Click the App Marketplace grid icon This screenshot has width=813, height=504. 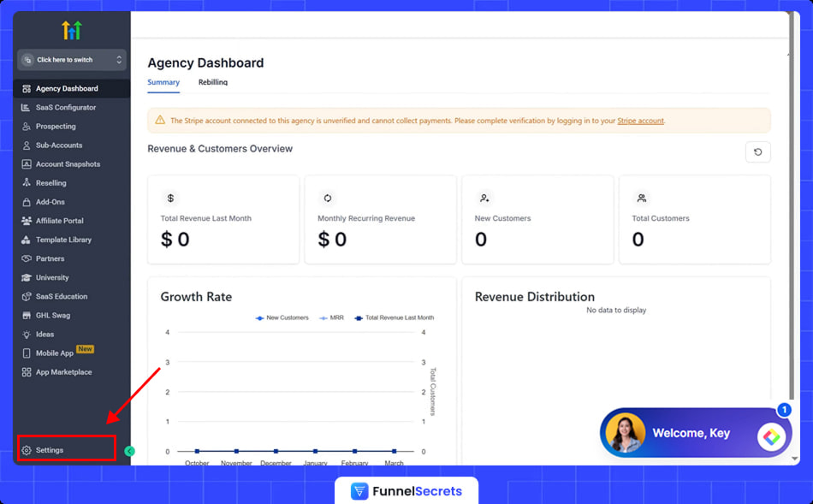pyautogui.click(x=27, y=372)
